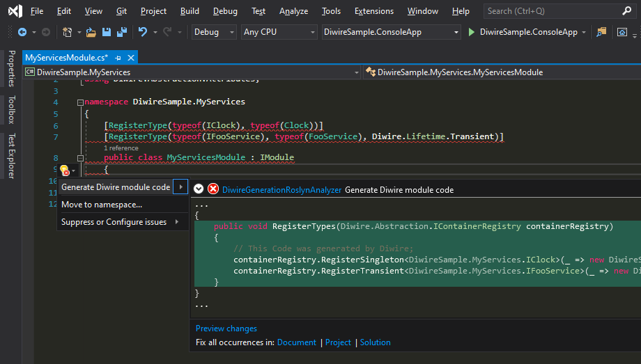Collapse the preview with the chevron circle
Viewport: 641px width, 364px height.
199,189
